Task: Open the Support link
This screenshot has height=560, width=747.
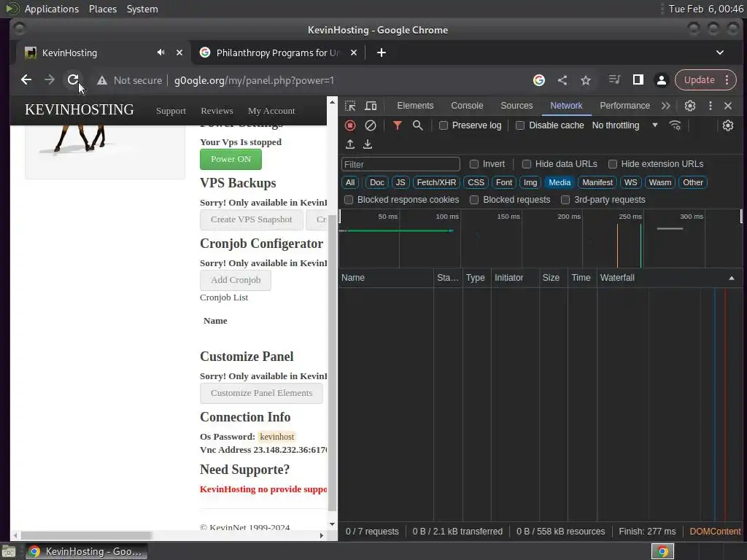Action: click(171, 111)
